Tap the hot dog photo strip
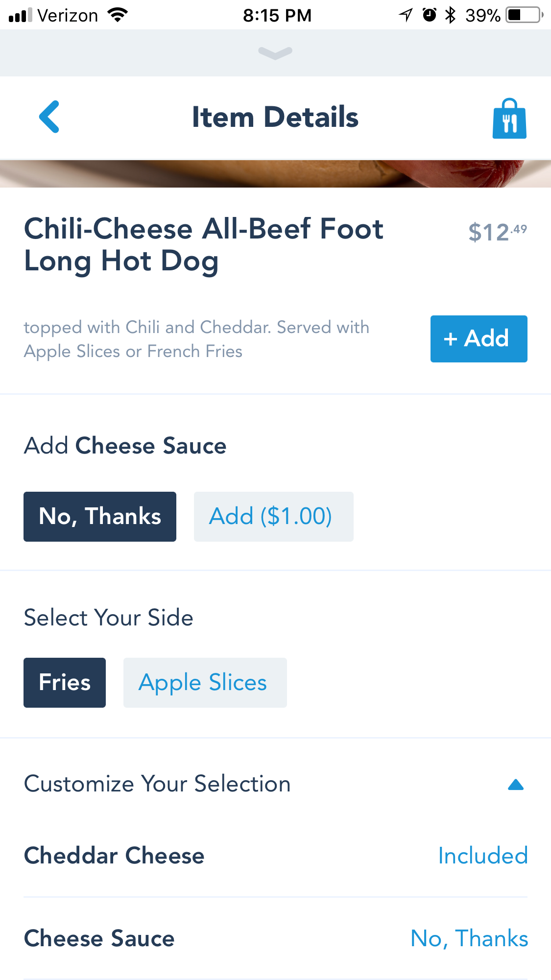The width and height of the screenshot is (551, 980). 275,174
